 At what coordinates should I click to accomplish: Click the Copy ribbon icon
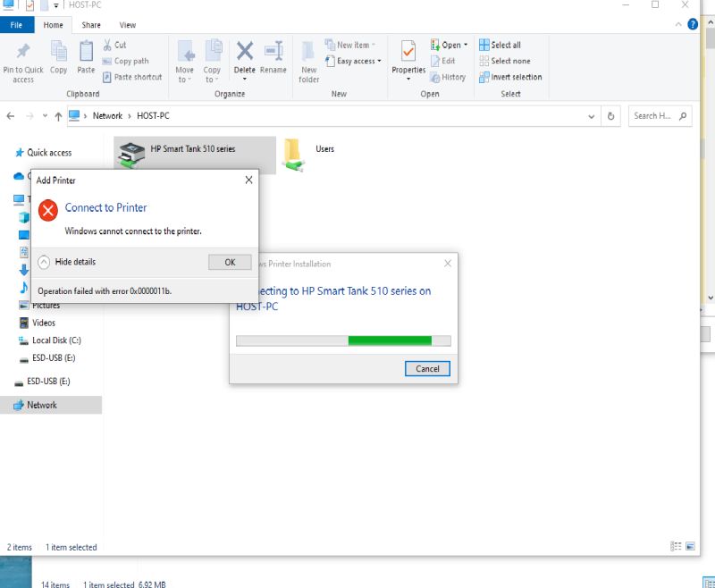(58, 51)
